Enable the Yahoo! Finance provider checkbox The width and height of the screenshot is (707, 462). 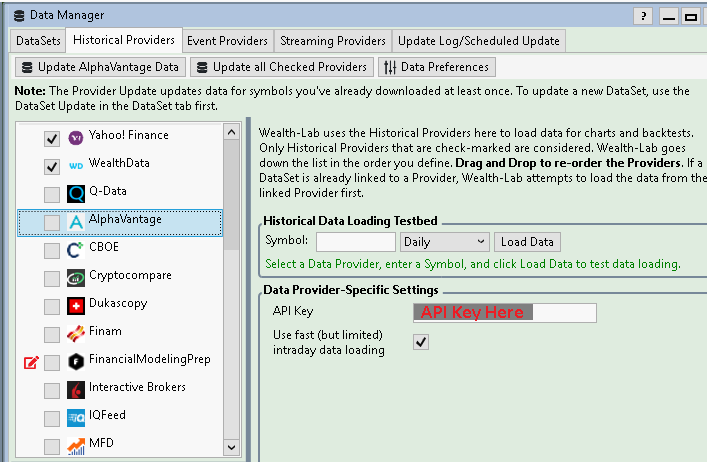52,138
